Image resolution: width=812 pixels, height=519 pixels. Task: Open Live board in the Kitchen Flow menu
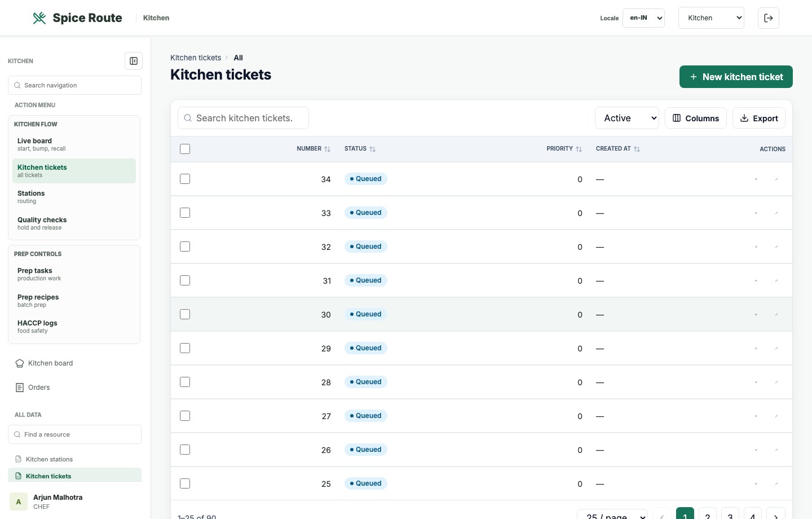pyautogui.click(x=74, y=144)
